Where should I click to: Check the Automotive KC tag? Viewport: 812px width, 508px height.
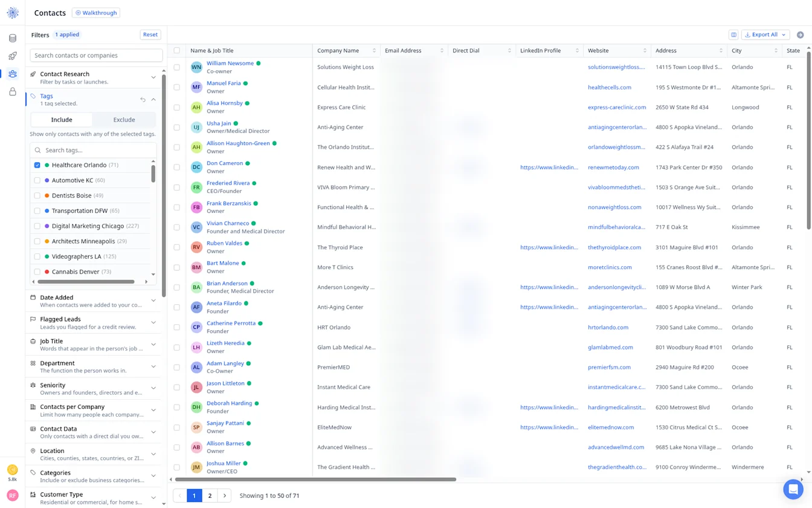(37, 180)
